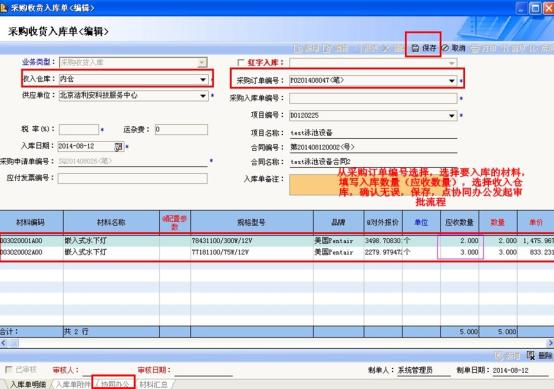This screenshot has width=554, height=389.
Task: Click the 材料编码 column header
Action: [31, 222]
